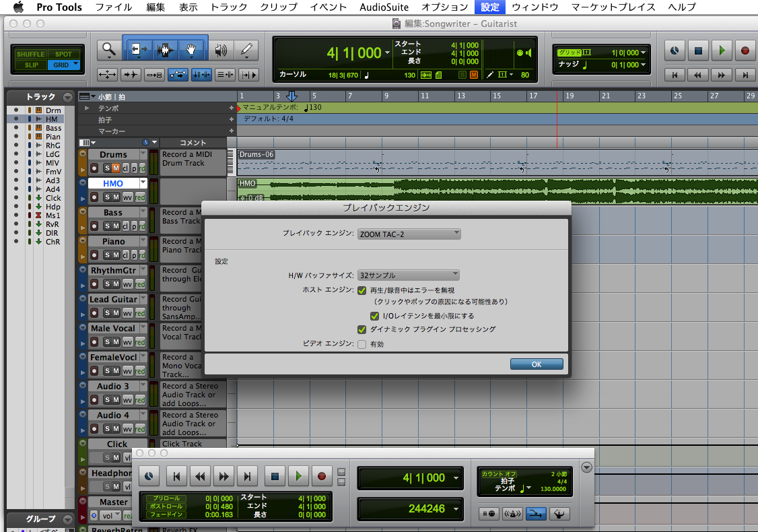Switch to SLIP edit mode

(x=32, y=65)
